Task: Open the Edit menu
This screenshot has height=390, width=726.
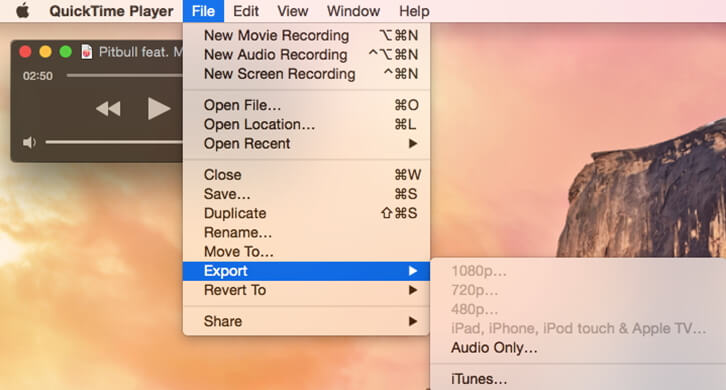Action: pos(245,11)
